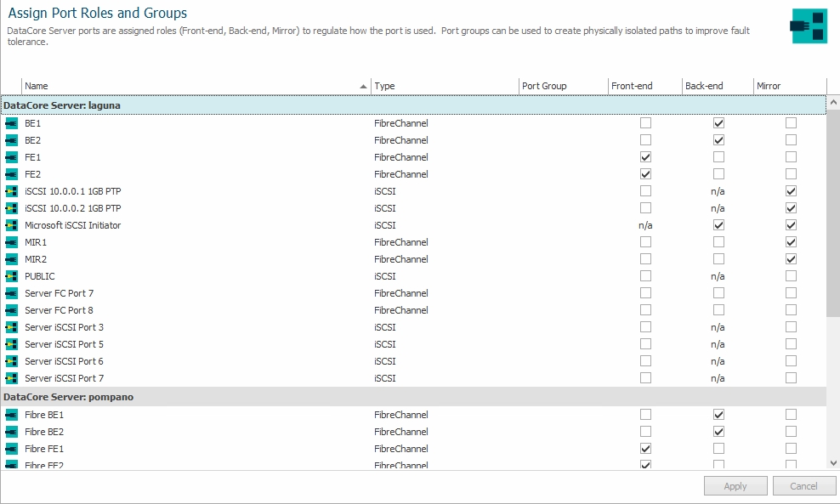Disable Front-end role for FE1
This screenshot has width=840, height=504.
[x=645, y=157]
